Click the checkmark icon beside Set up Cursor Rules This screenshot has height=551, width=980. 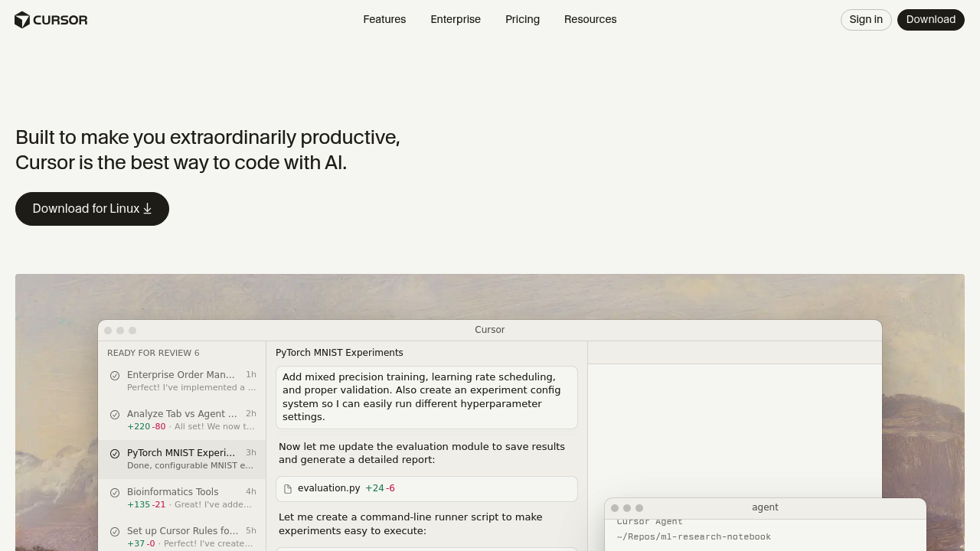coord(115,531)
